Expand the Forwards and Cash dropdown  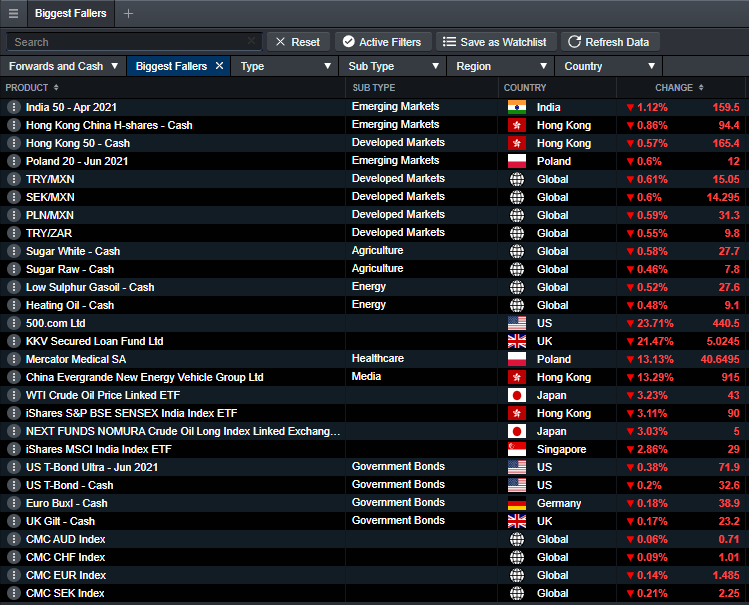point(64,66)
